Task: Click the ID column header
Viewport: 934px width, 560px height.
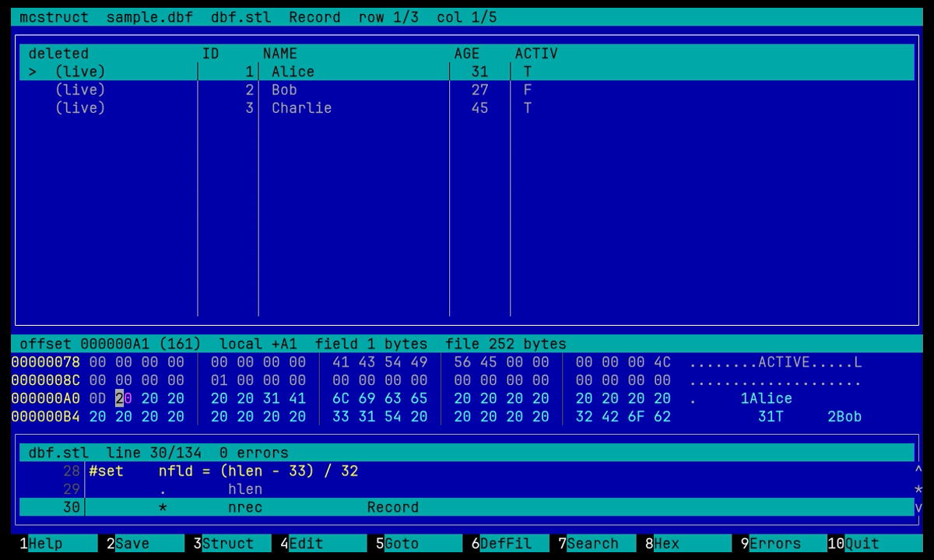Action: (x=211, y=54)
